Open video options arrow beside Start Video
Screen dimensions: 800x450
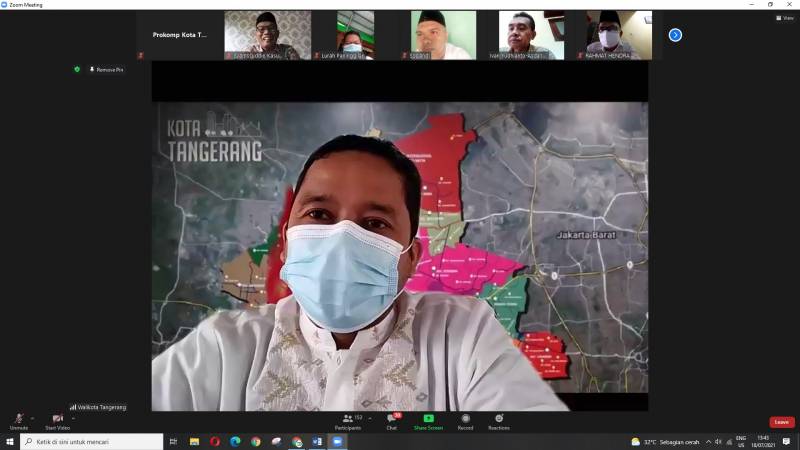coord(73,418)
